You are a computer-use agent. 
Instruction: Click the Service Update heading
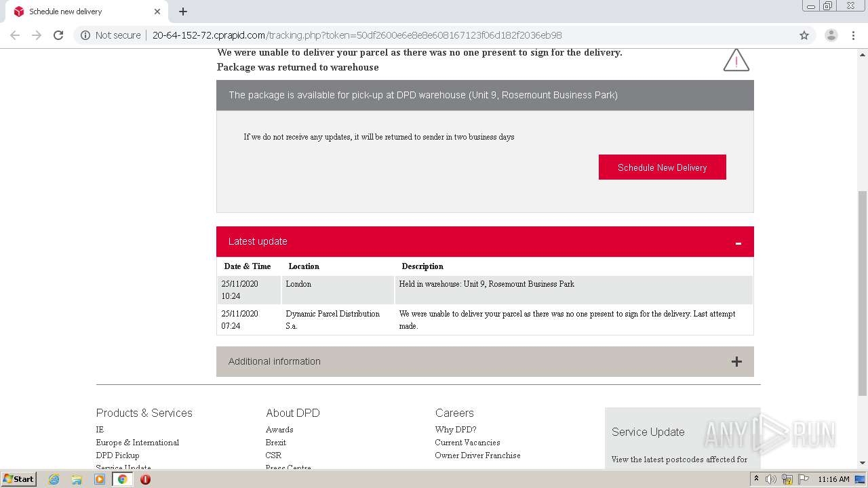tap(648, 432)
